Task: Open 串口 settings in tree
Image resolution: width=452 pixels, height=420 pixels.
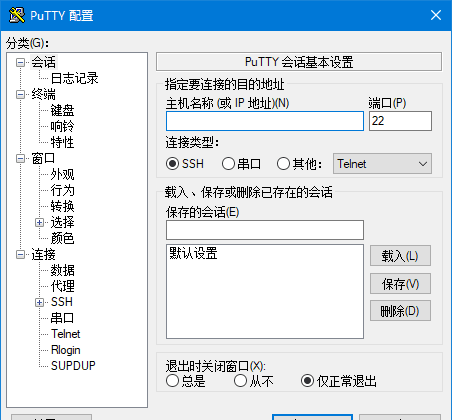Action: pyautogui.click(x=62, y=318)
